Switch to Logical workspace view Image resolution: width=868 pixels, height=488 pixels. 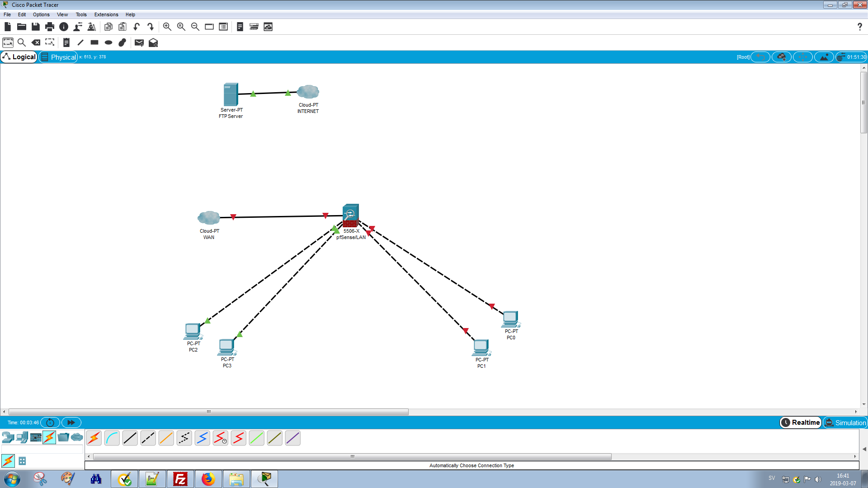pyautogui.click(x=19, y=57)
